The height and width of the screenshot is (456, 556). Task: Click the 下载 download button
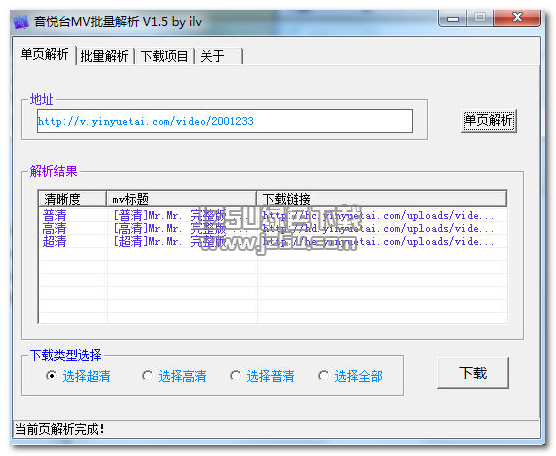(473, 373)
